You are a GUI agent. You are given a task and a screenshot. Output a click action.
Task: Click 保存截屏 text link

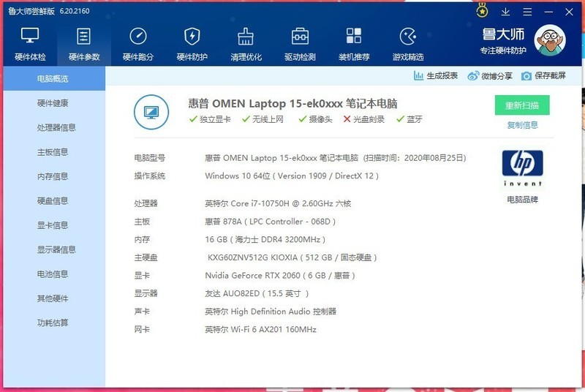pos(551,76)
